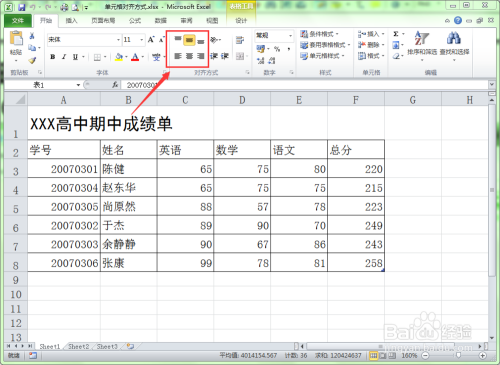Open the font name dropdown 宋体
The height and width of the screenshot is (365, 500).
118,40
